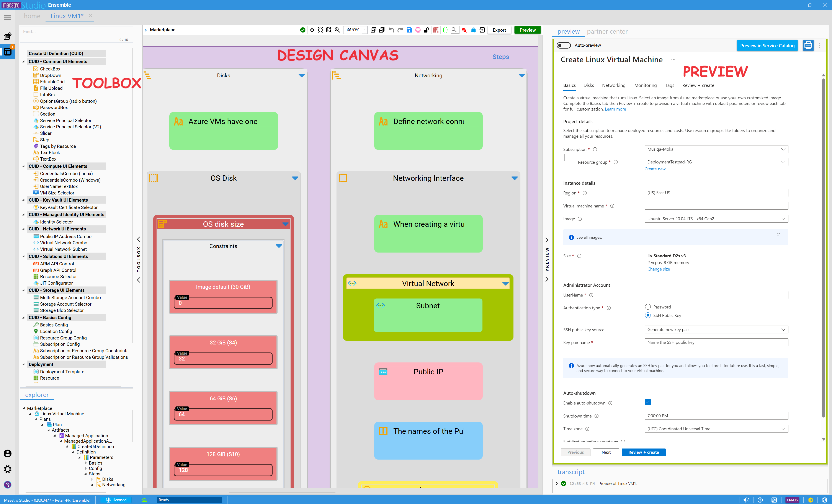832x504 pixels.
Task: Collapse the OS disk size element arrow
Action: (285, 224)
